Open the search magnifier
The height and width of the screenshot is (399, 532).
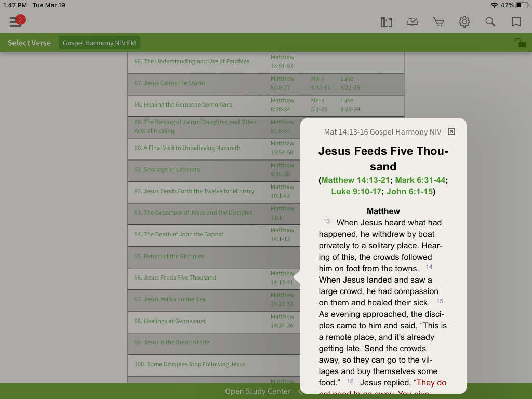tap(490, 22)
